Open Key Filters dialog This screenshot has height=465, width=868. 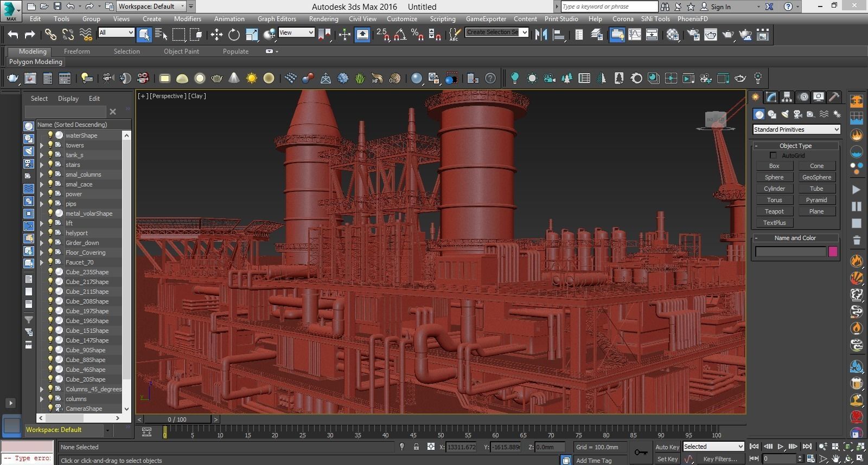pyautogui.click(x=720, y=459)
